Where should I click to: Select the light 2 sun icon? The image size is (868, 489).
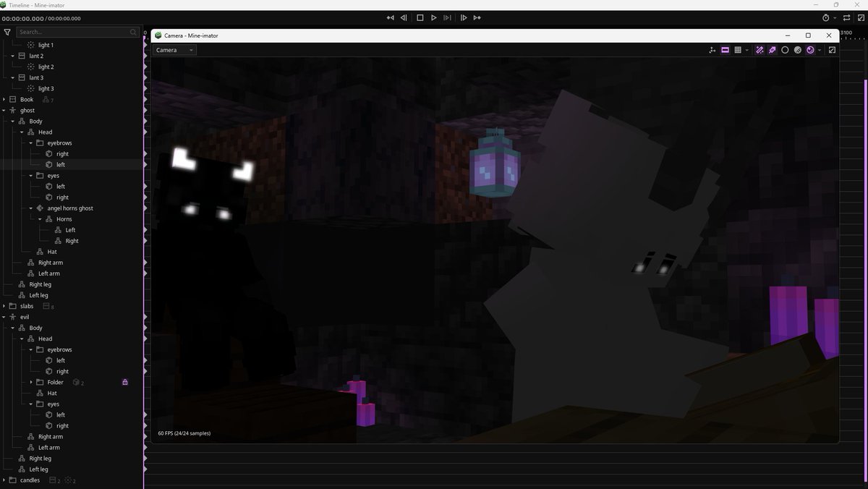click(x=31, y=67)
